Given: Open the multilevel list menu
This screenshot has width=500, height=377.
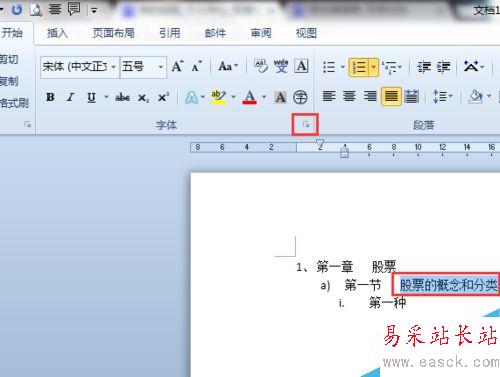Looking at the screenshot, I should (x=392, y=67).
